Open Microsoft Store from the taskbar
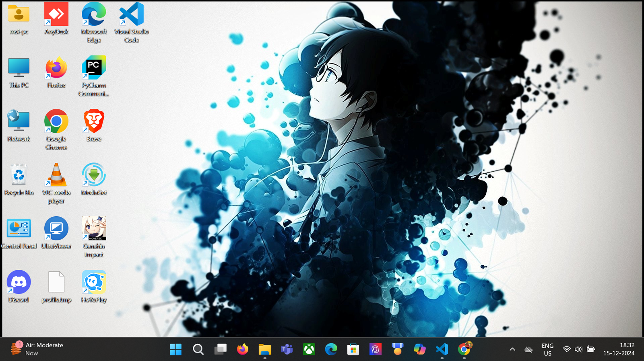The image size is (644, 361). pyautogui.click(x=353, y=349)
